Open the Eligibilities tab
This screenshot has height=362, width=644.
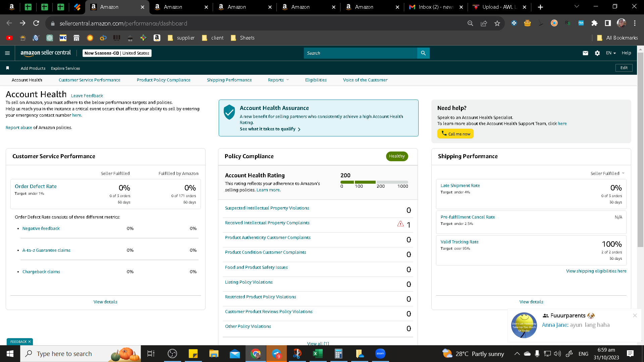tap(316, 80)
